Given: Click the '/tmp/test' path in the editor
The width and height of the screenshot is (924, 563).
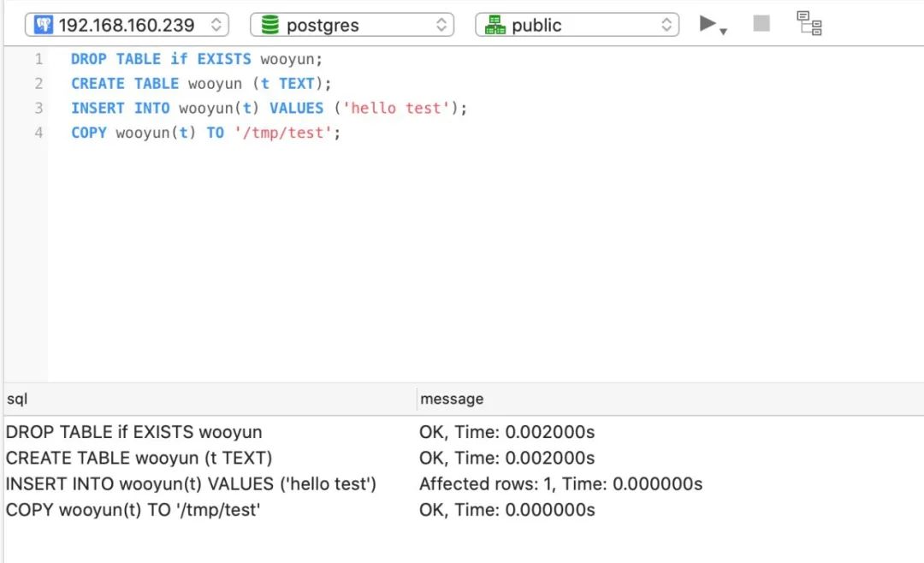Looking at the screenshot, I should click(x=282, y=133).
